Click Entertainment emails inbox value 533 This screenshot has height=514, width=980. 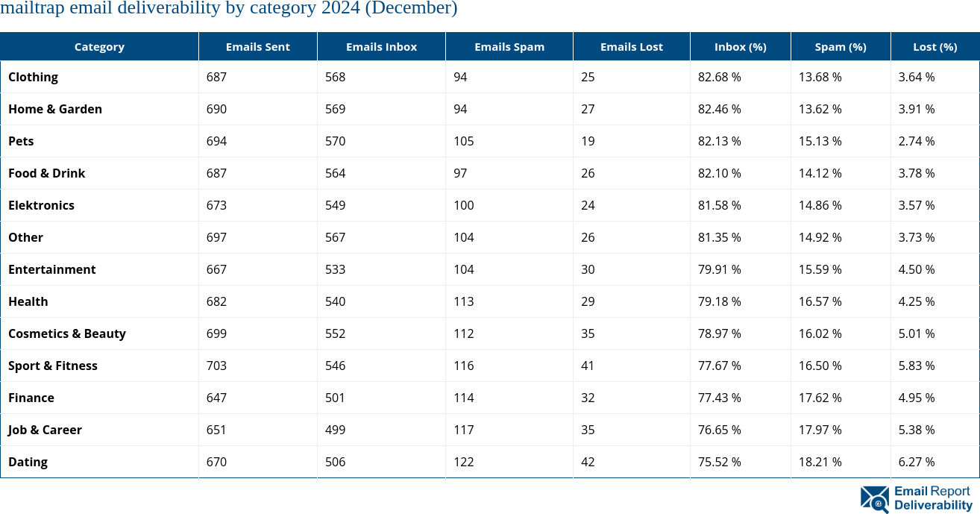tap(336, 269)
